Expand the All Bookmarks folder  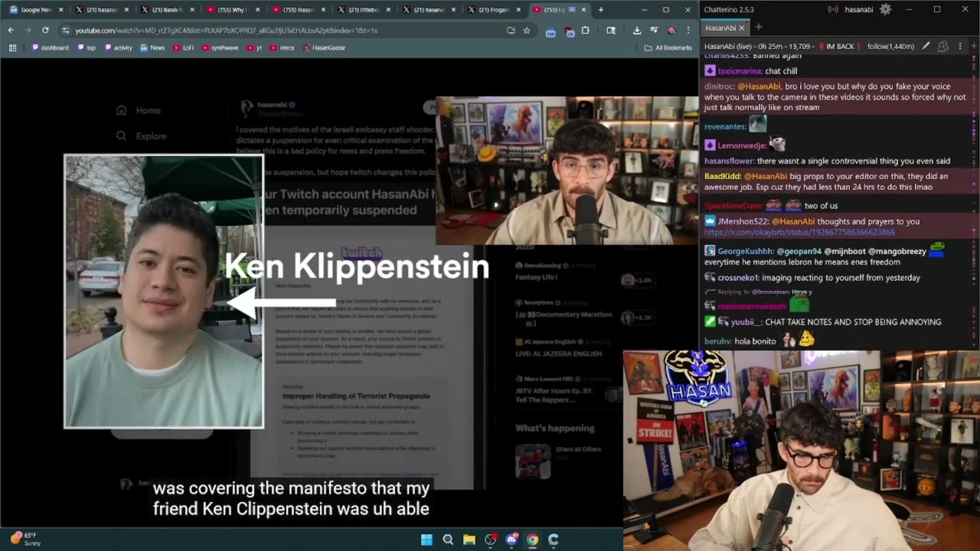point(668,47)
